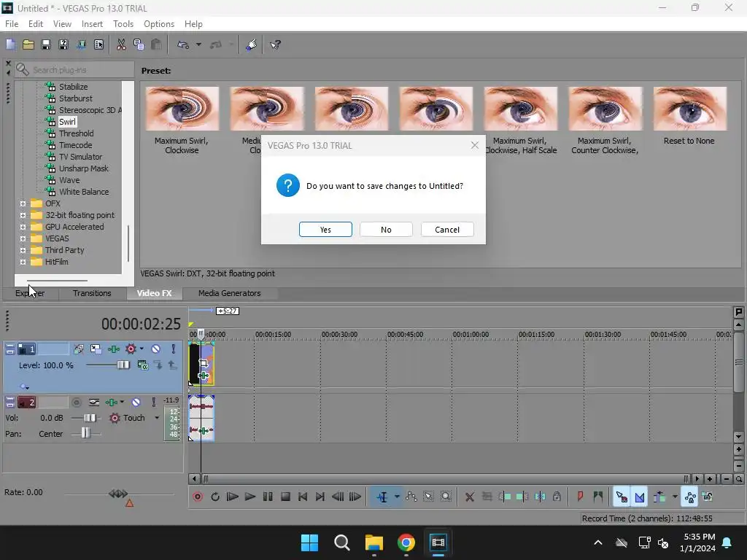Image resolution: width=747 pixels, height=560 pixels.
Task: Open the project Properties toolbar icon
Action: [x=98, y=44]
